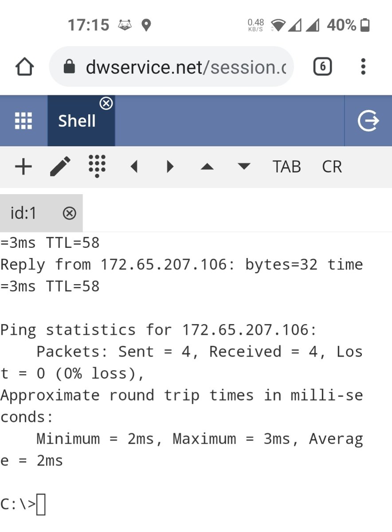This screenshot has height=532, width=392.
Task: Focus the terminal cursor at the C:\> prompt
Action: [41, 505]
